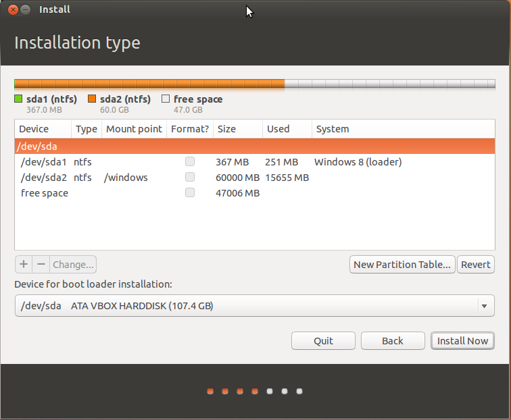Click the Used column header
The image size is (511, 420).
pos(287,129)
